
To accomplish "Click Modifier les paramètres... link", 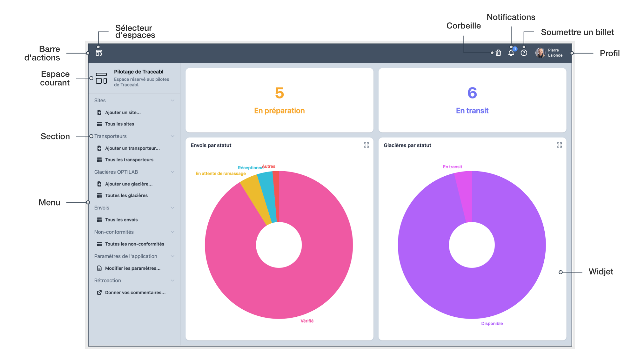I will [x=132, y=268].
